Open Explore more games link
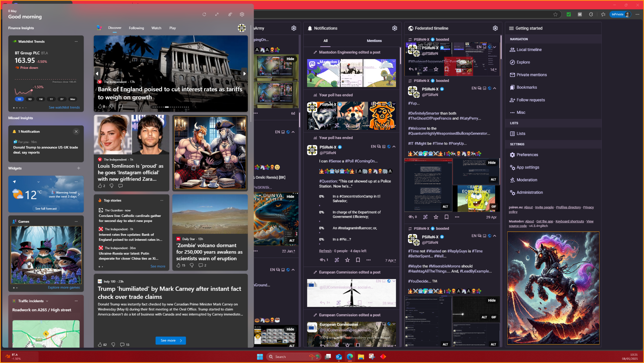Image resolution: width=644 pixels, height=363 pixels. [64, 287]
